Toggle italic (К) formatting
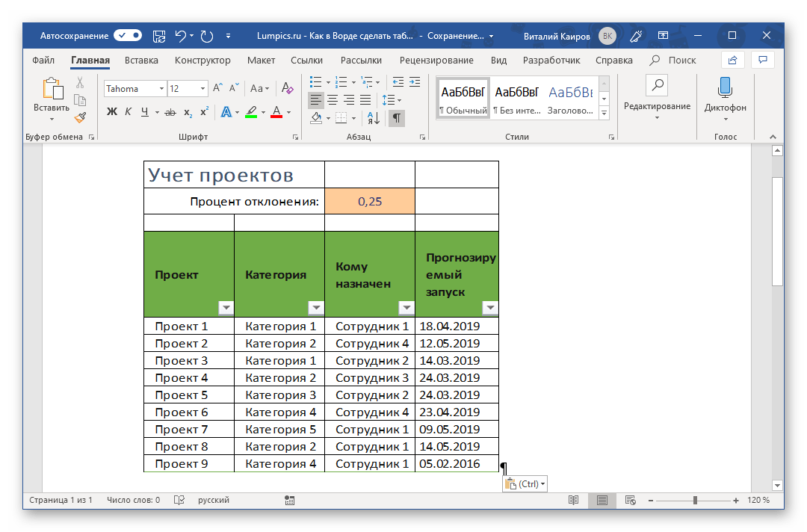 (x=129, y=111)
